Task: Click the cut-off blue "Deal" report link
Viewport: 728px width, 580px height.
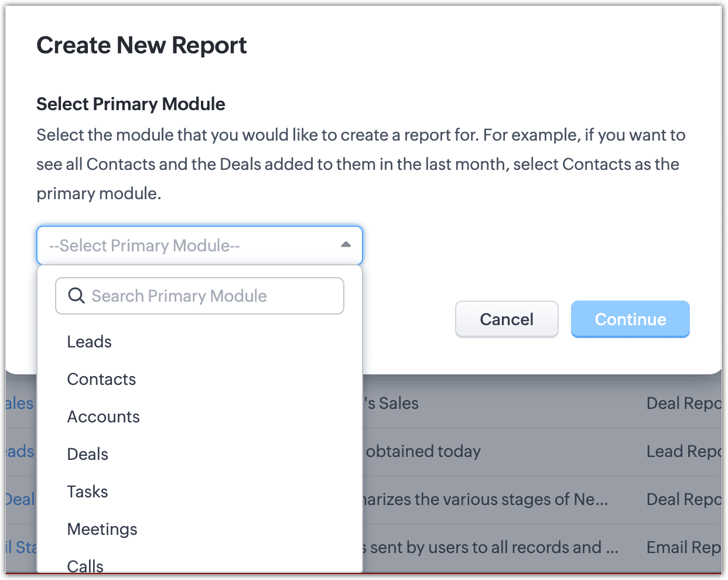Action: 20,499
